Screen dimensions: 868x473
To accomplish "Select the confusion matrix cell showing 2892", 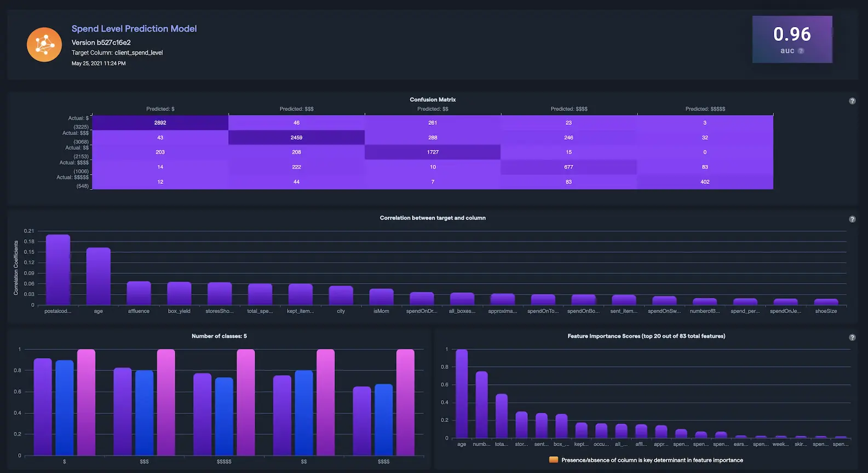I will pyautogui.click(x=160, y=123).
